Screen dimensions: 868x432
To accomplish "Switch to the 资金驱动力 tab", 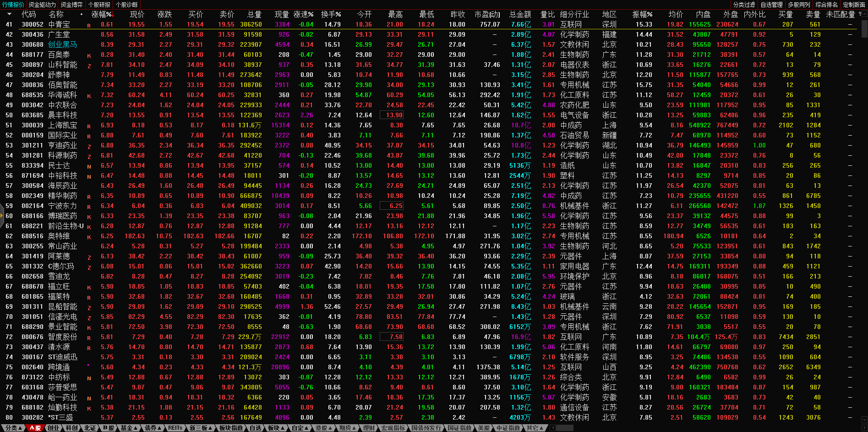I will [42, 5].
